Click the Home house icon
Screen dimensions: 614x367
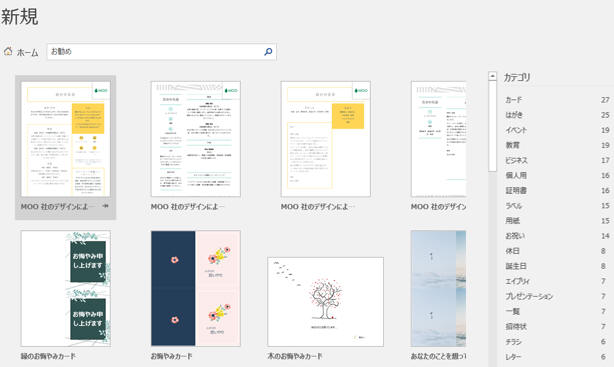8,51
